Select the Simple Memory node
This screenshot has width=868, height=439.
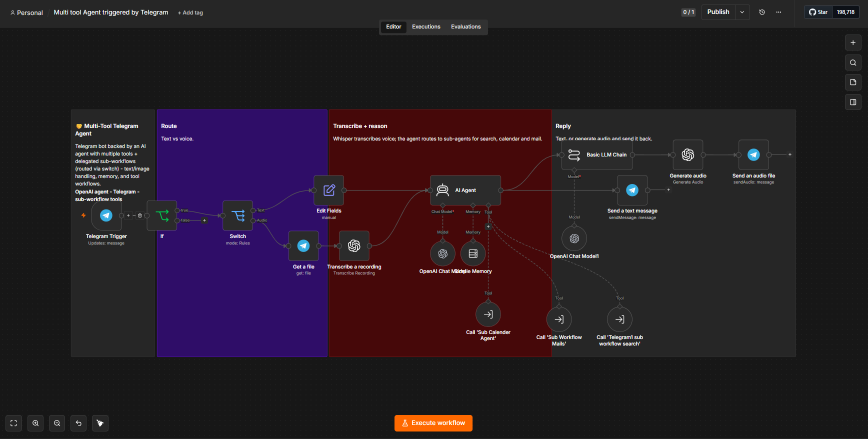[x=473, y=253]
